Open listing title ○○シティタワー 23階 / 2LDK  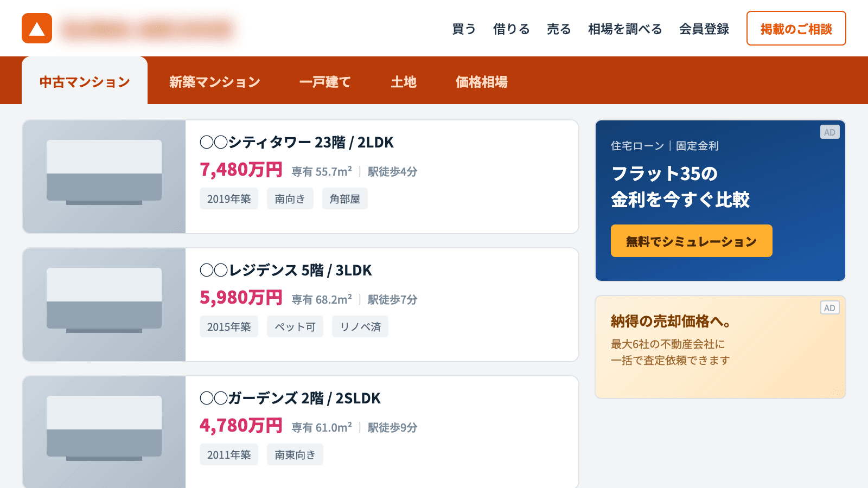[x=297, y=142]
